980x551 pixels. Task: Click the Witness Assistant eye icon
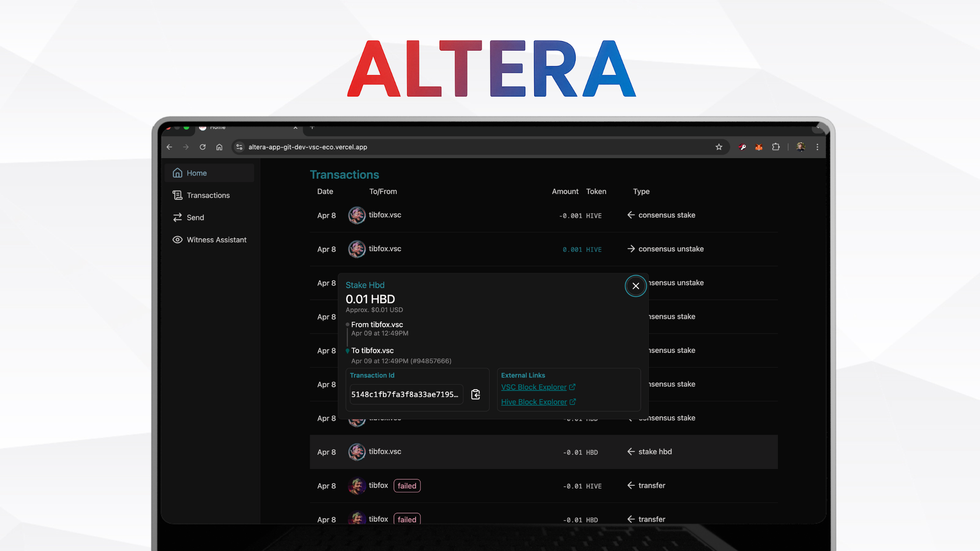(177, 240)
